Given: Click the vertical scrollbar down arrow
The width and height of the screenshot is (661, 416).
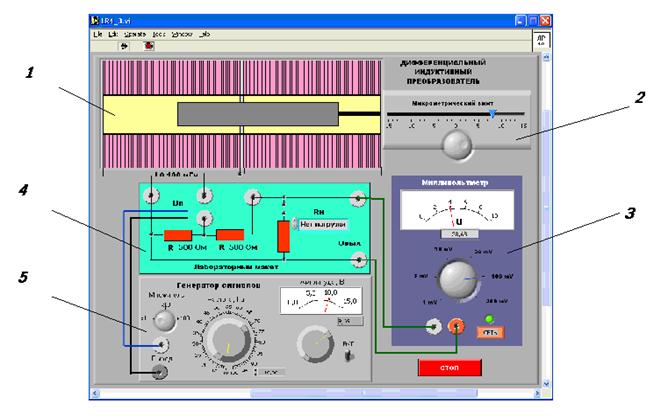Looking at the screenshot, I should [x=546, y=384].
